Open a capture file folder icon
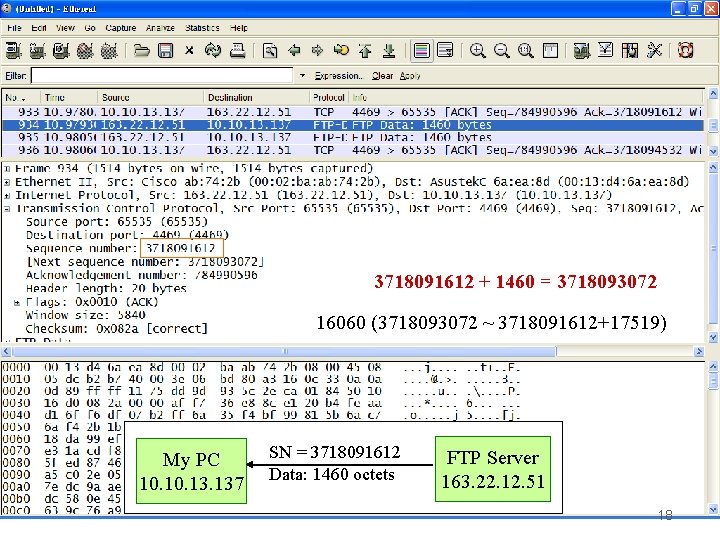This screenshot has width=720, height=540. click(x=141, y=50)
